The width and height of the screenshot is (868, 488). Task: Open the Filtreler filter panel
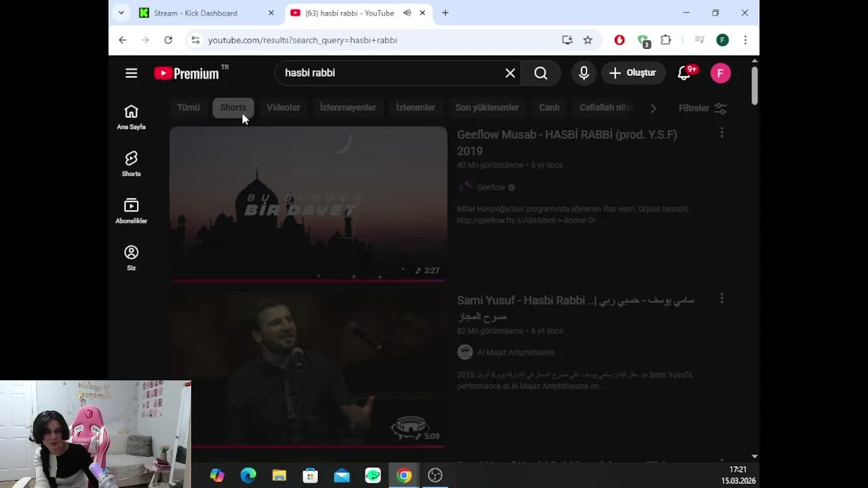[703, 108]
